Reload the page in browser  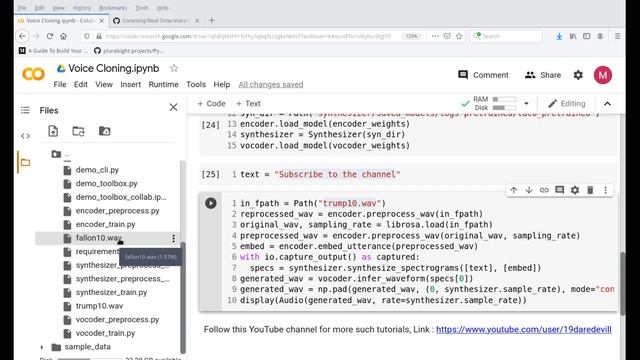[50, 36]
